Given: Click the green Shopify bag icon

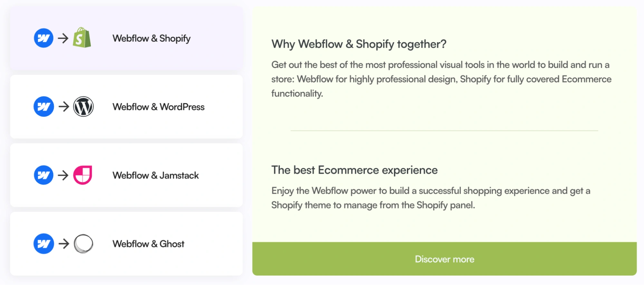Looking at the screenshot, I should tap(82, 38).
